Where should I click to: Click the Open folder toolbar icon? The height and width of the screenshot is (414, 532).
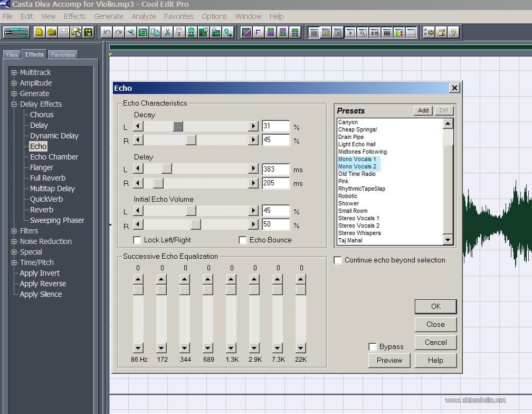pyautogui.click(x=52, y=33)
